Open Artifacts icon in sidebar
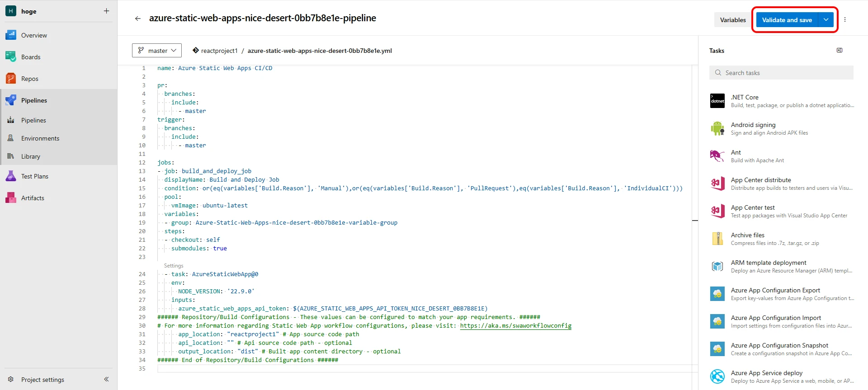Viewport: 868px width, 390px height. 11,198
